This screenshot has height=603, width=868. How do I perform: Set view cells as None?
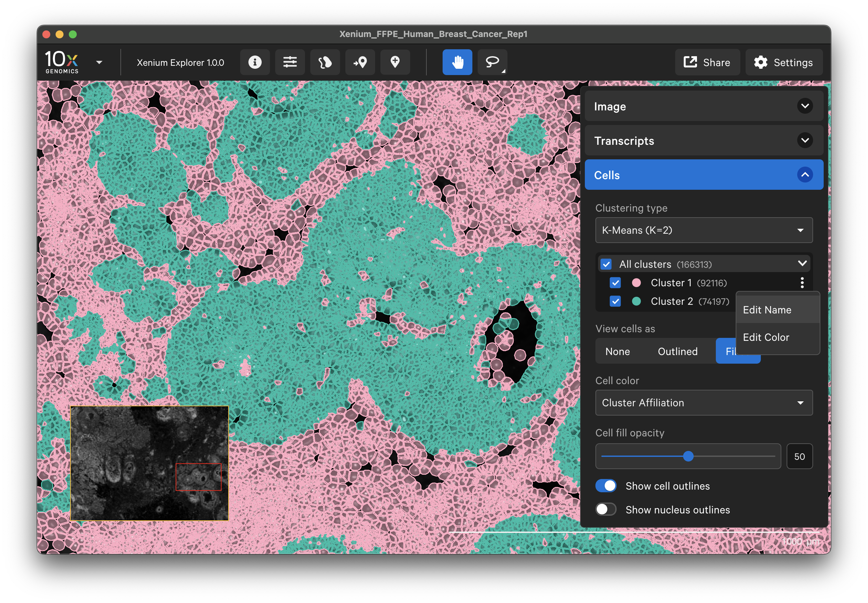[617, 351]
